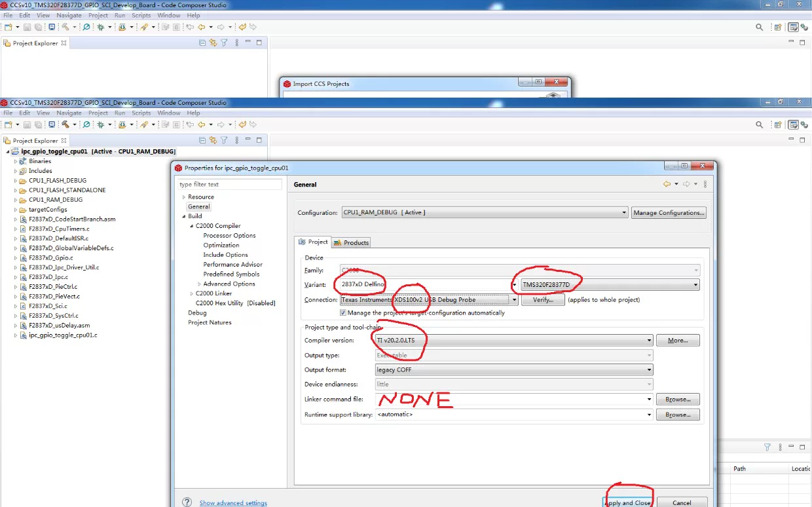Select the Project tab in Properties dialog
812x507 pixels.
click(x=313, y=242)
